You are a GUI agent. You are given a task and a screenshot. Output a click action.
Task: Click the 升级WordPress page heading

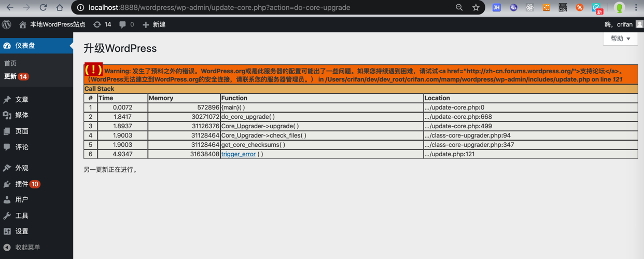(x=120, y=48)
